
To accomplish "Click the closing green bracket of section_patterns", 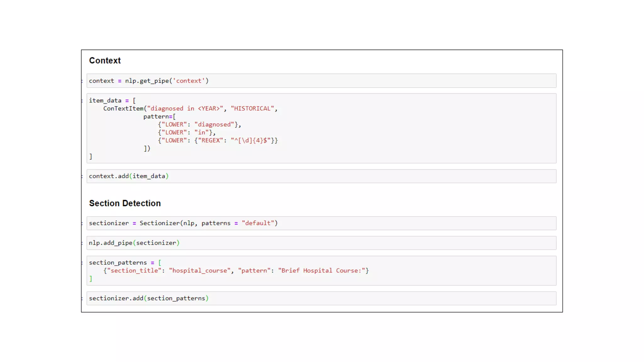I will tap(91, 279).
